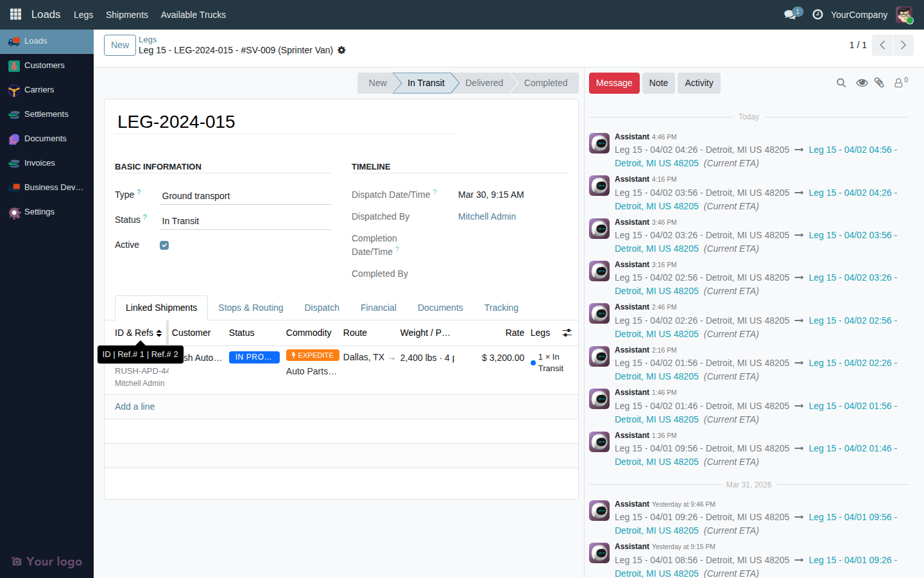Switch to Stops & Routing tab
Viewport: 924px width, 578px height.
pos(251,308)
